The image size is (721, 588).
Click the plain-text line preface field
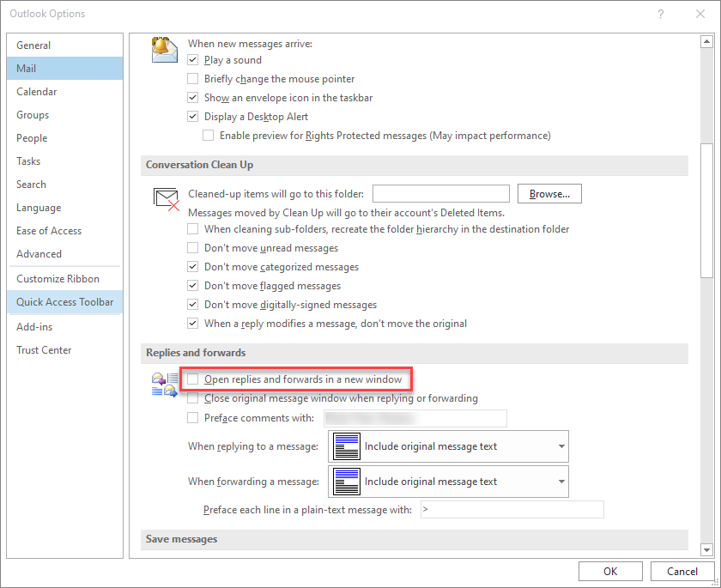[512, 509]
